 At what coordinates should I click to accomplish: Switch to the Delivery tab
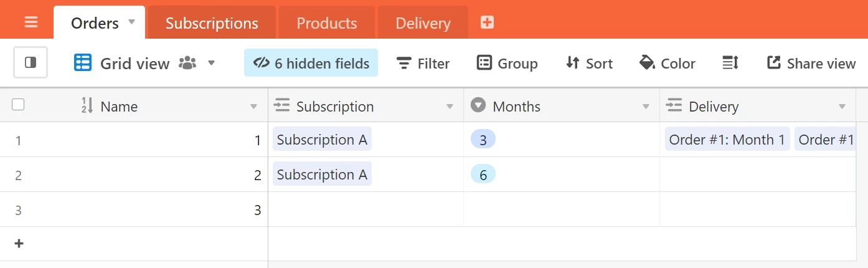[423, 23]
